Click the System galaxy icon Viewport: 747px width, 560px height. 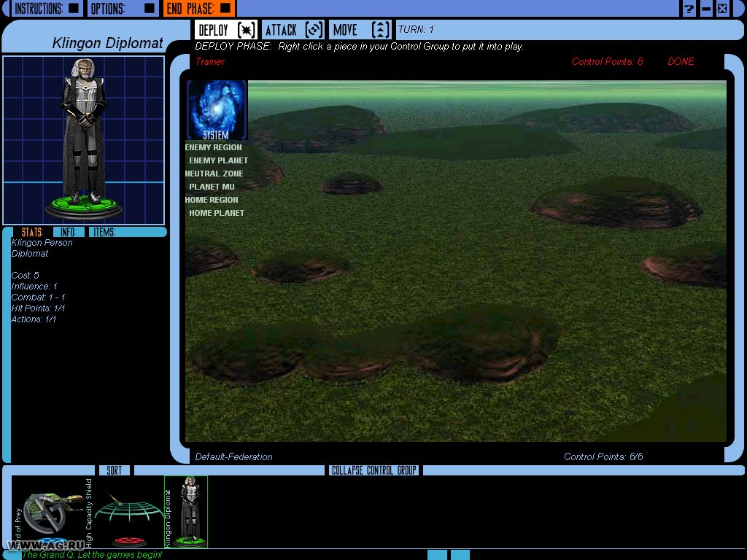point(217,108)
